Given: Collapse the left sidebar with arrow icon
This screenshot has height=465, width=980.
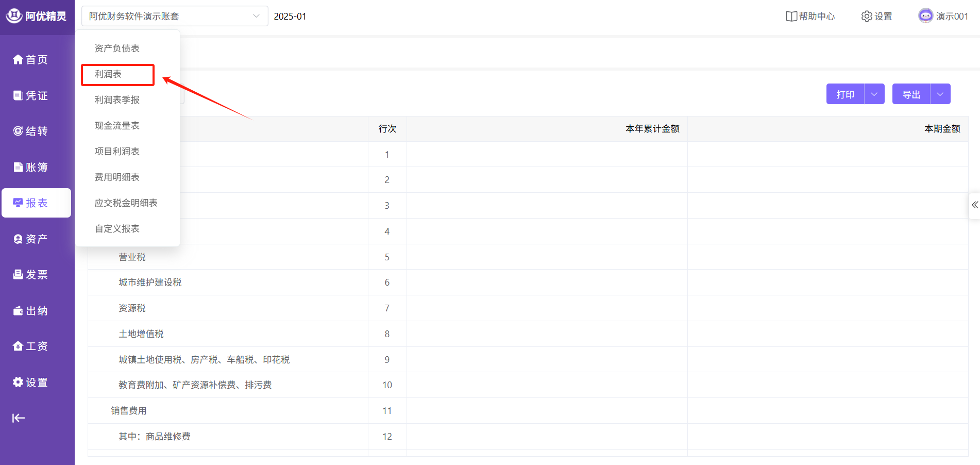Looking at the screenshot, I should [x=19, y=418].
